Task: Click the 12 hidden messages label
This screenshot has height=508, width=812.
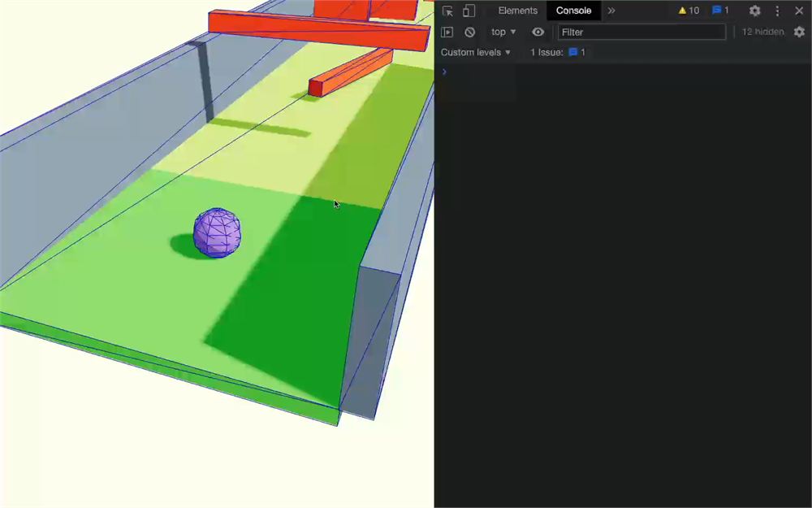Action: 762,33
